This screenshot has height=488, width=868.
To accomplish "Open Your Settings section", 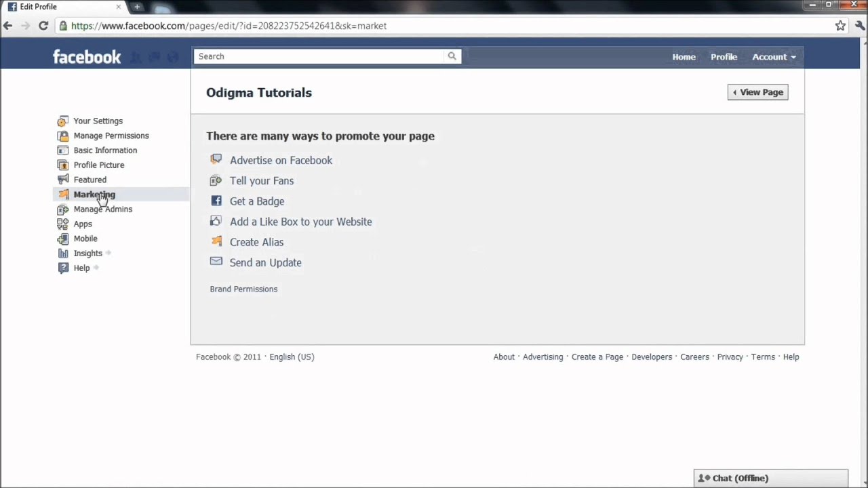I will pyautogui.click(x=98, y=121).
